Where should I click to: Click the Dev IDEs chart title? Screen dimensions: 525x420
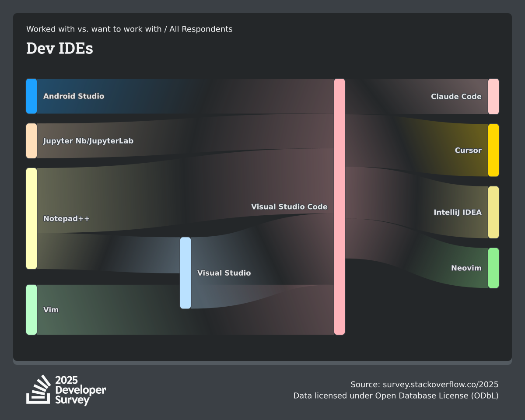(x=59, y=49)
